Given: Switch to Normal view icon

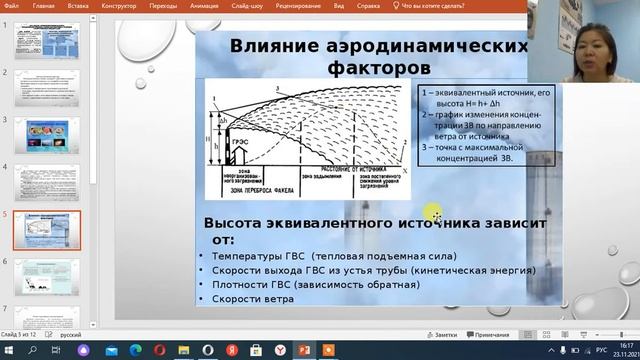Looking at the screenshot, I should click(528, 335).
